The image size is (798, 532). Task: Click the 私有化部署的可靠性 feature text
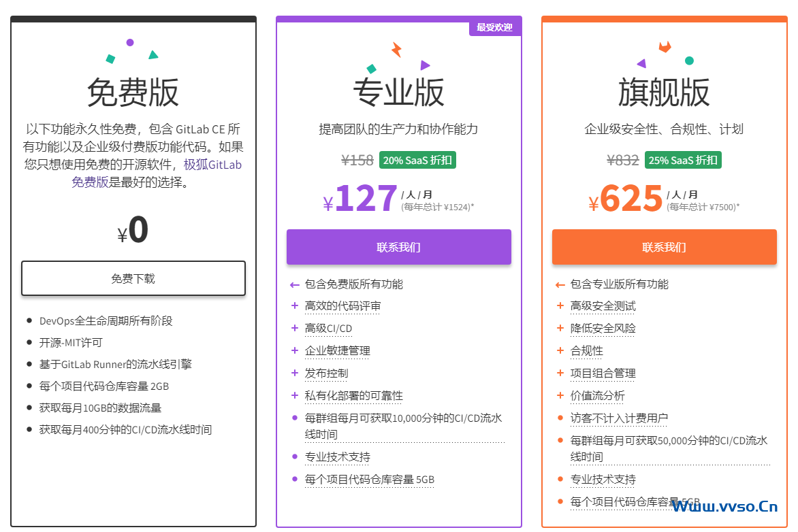[x=353, y=396]
